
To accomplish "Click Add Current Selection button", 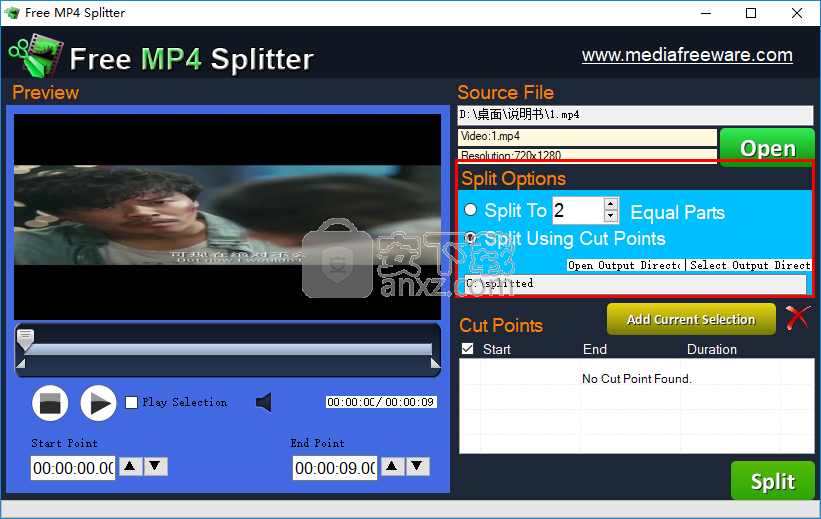I will coord(691,319).
